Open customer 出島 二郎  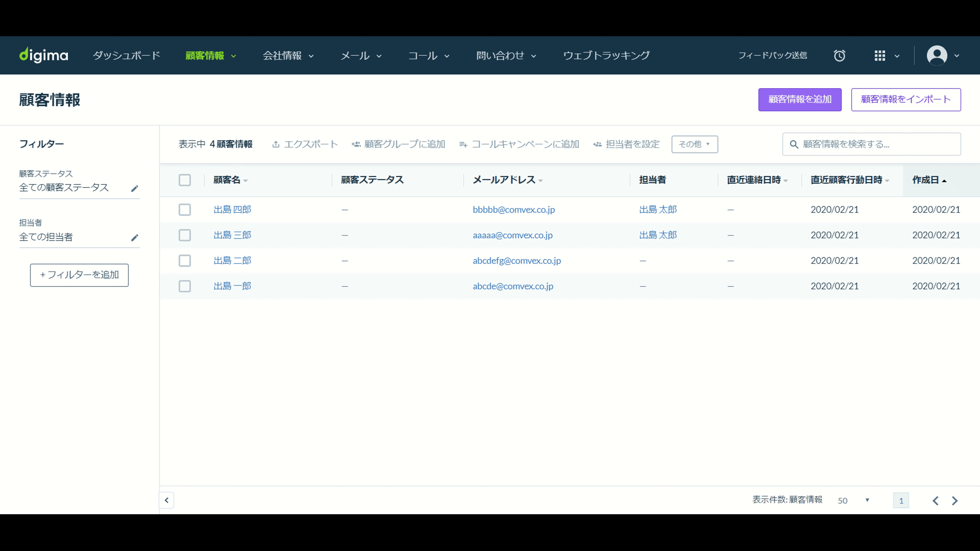pyautogui.click(x=232, y=260)
